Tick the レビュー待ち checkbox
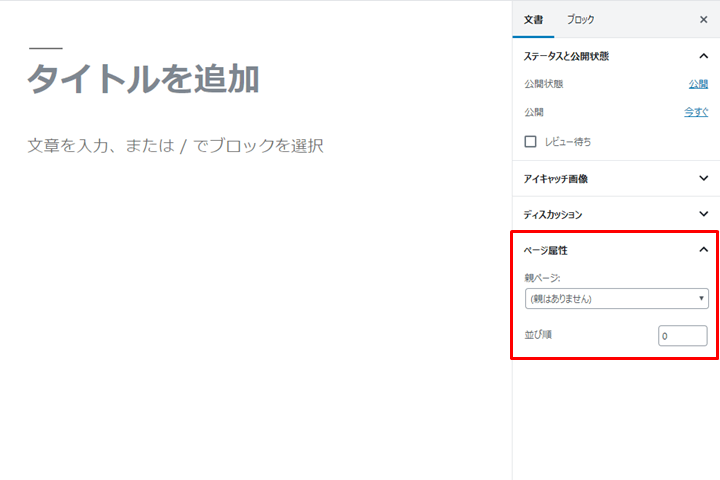The height and width of the screenshot is (480, 720). tap(530, 141)
